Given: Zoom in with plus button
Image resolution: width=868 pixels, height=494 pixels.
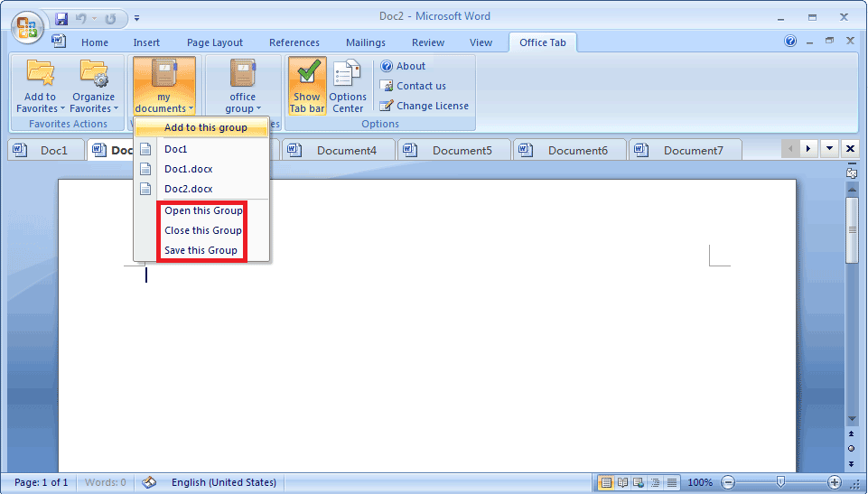Looking at the screenshot, I should (835, 482).
